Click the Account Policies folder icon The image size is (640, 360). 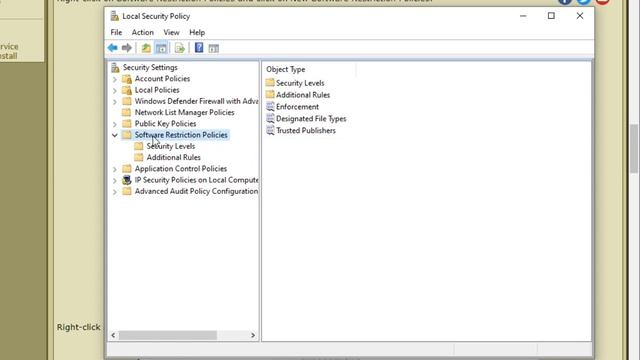pyautogui.click(x=127, y=79)
